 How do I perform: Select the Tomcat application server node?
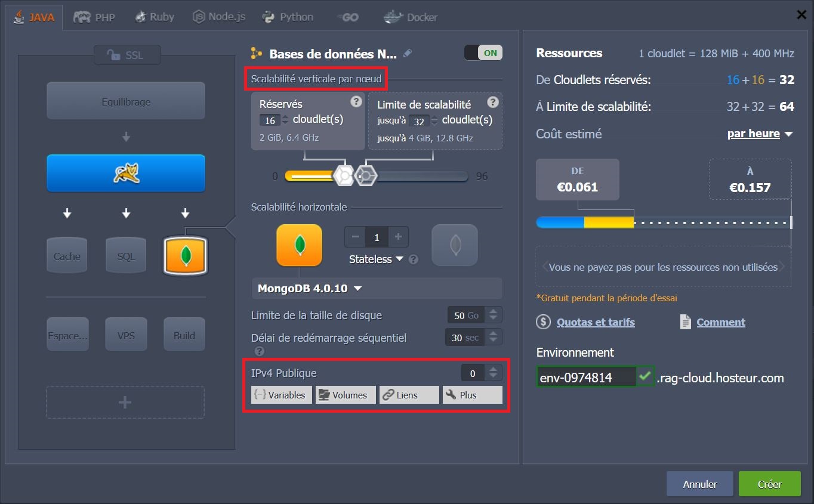tap(126, 174)
